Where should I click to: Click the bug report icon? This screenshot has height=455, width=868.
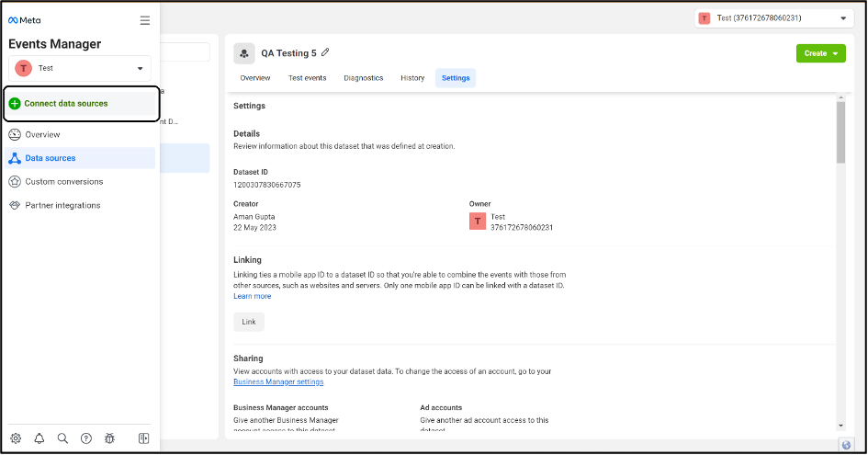coord(109,438)
